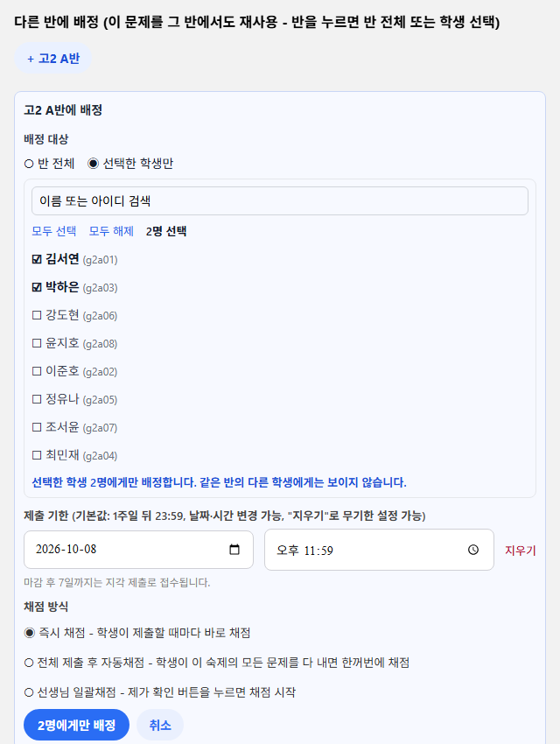Click the 2명에게만 배정 button

tap(76, 725)
